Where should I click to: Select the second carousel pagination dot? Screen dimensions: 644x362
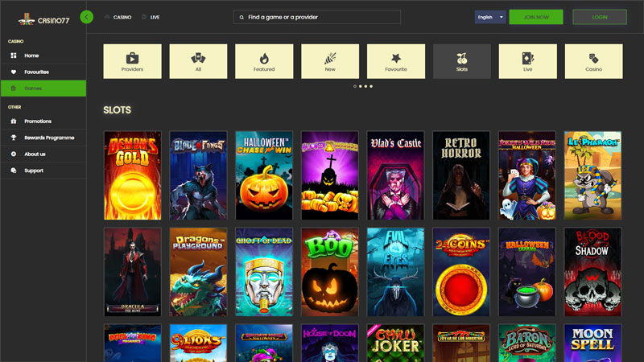pyautogui.click(x=361, y=86)
